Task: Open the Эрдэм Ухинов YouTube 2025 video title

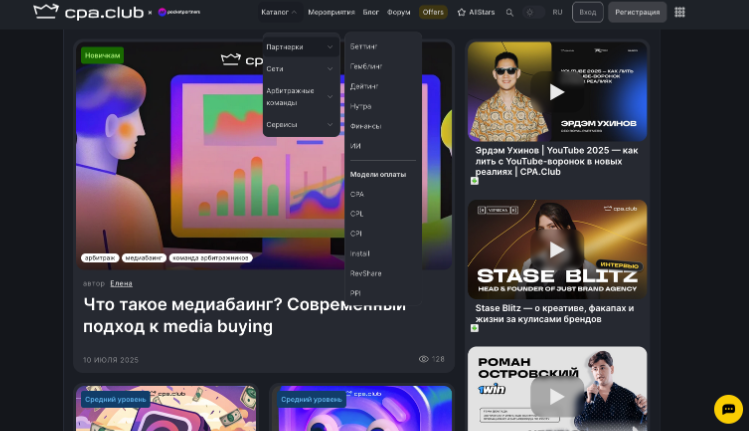Action: point(556,161)
